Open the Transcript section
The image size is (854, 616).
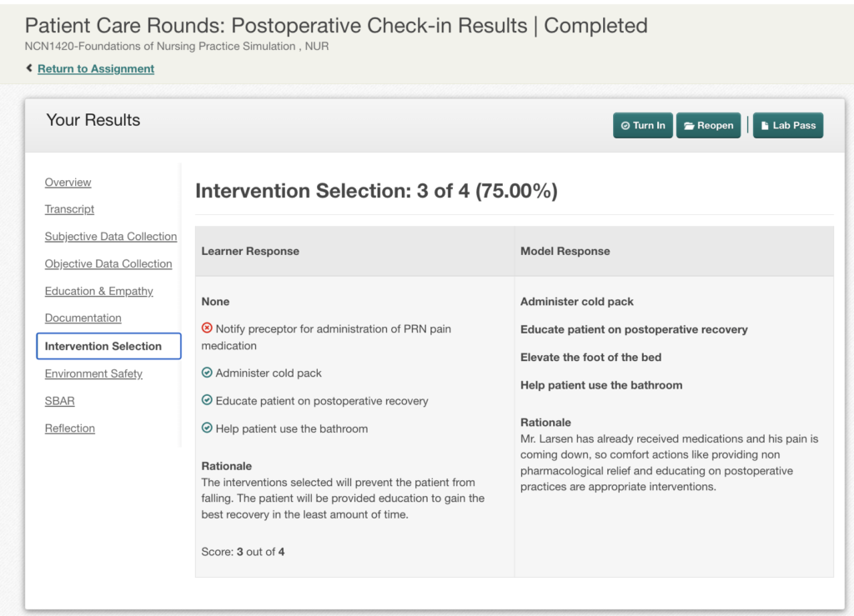coord(70,209)
